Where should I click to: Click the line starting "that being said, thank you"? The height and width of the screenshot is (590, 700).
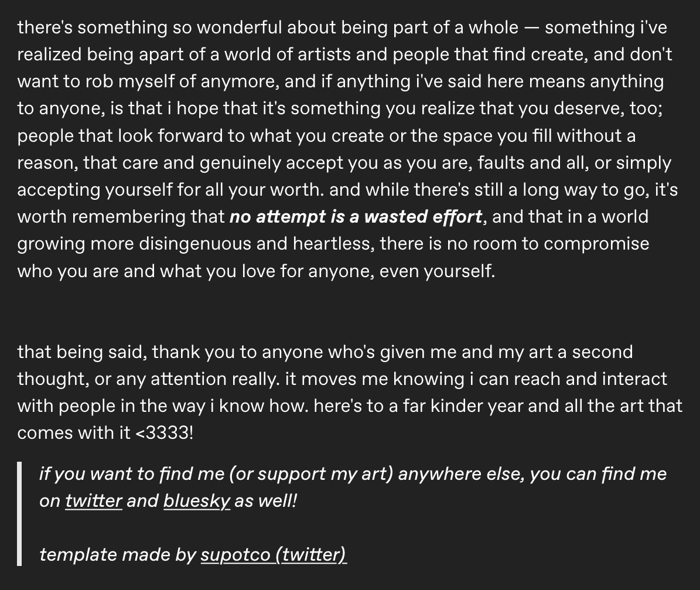[325, 352]
